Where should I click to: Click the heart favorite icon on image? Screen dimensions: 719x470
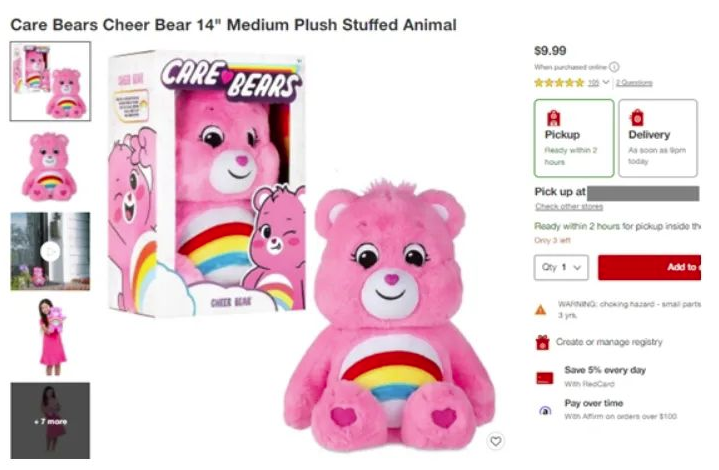495,441
